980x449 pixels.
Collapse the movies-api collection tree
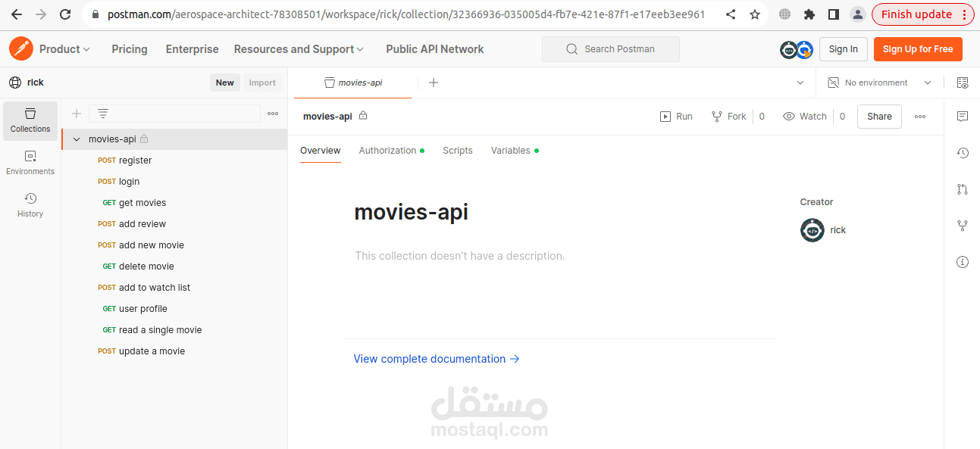(x=77, y=139)
